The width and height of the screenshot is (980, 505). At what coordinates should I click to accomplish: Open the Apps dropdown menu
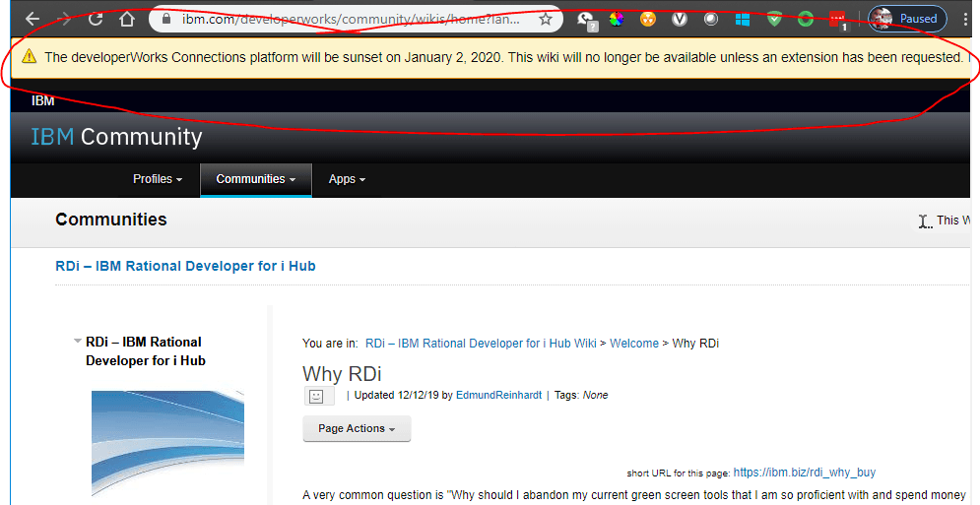click(x=347, y=179)
